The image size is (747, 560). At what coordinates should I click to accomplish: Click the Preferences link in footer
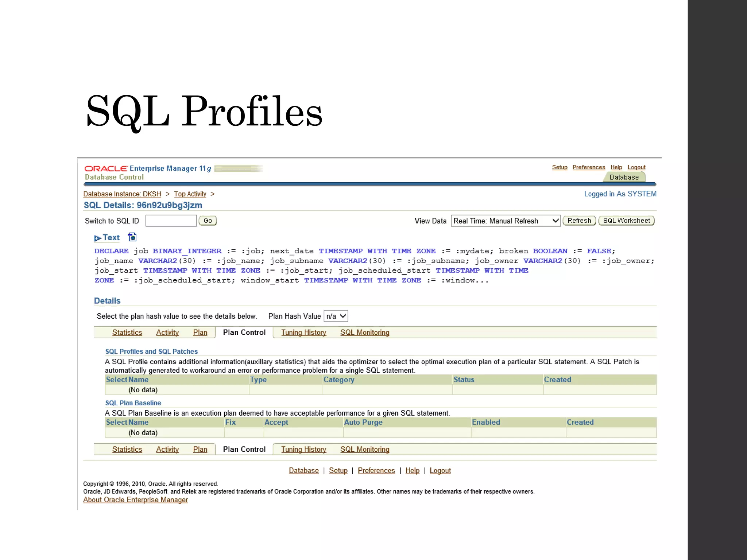pos(376,471)
